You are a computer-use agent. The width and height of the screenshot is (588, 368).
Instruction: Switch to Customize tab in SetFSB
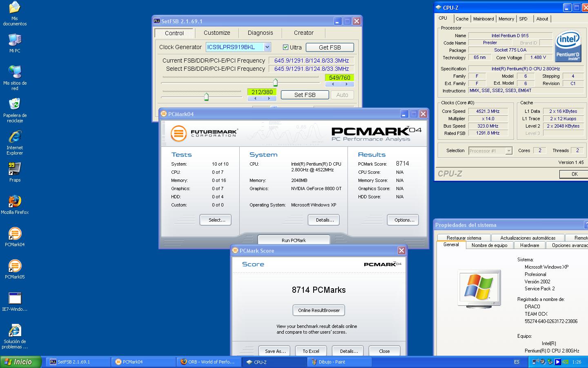click(217, 33)
